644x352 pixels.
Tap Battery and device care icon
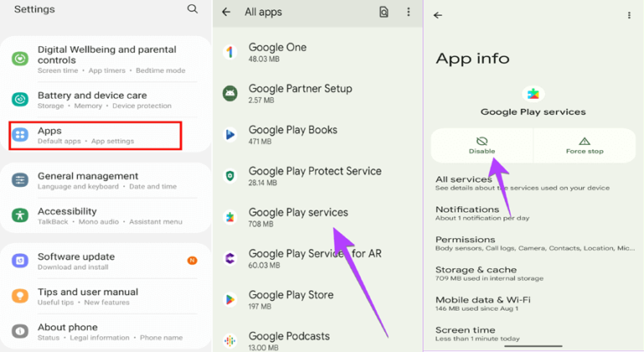20,99
